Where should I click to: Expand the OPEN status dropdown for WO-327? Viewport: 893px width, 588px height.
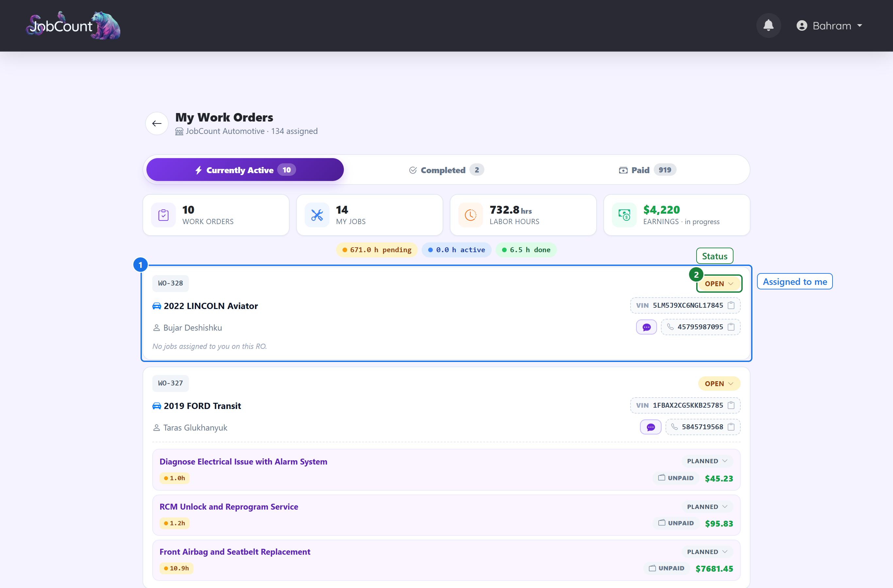[x=718, y=384]
